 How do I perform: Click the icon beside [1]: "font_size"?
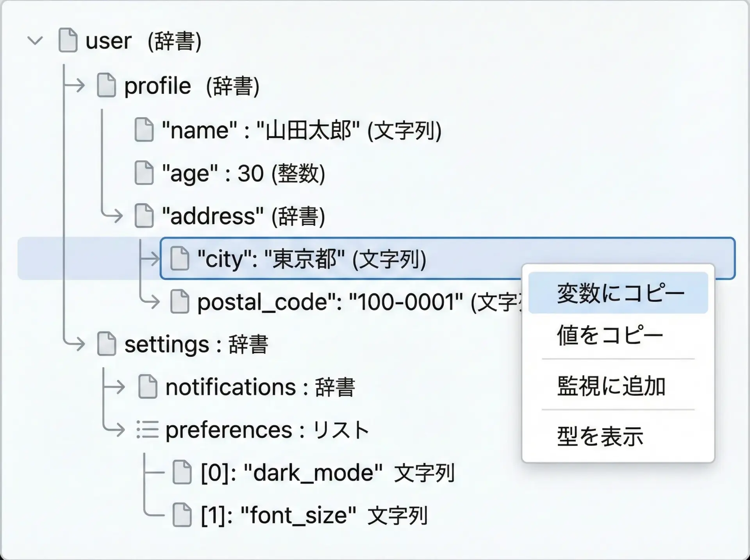tap(182, 515)
